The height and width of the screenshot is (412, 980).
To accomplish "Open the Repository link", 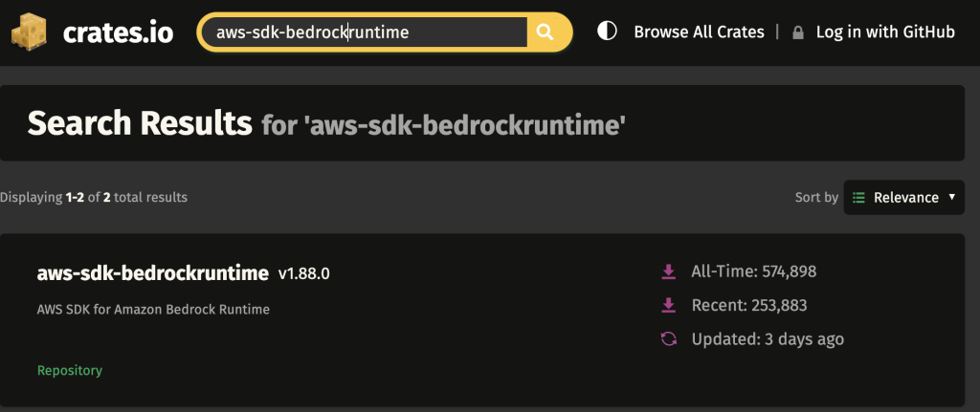I will coord(69,370).
